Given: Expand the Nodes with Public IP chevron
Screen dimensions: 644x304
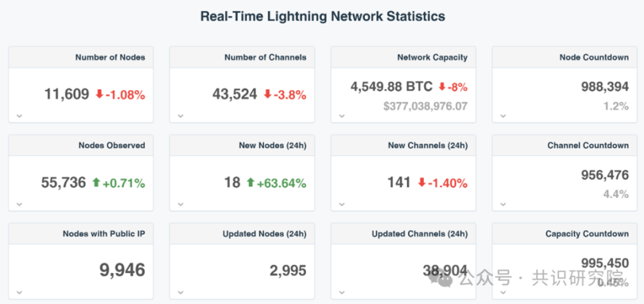Looking at the screenshot, I should tap(19, 292).
